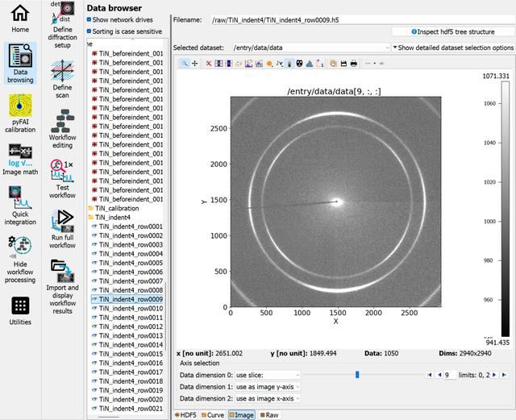Switch to the Curve tab

click(213, 415)
